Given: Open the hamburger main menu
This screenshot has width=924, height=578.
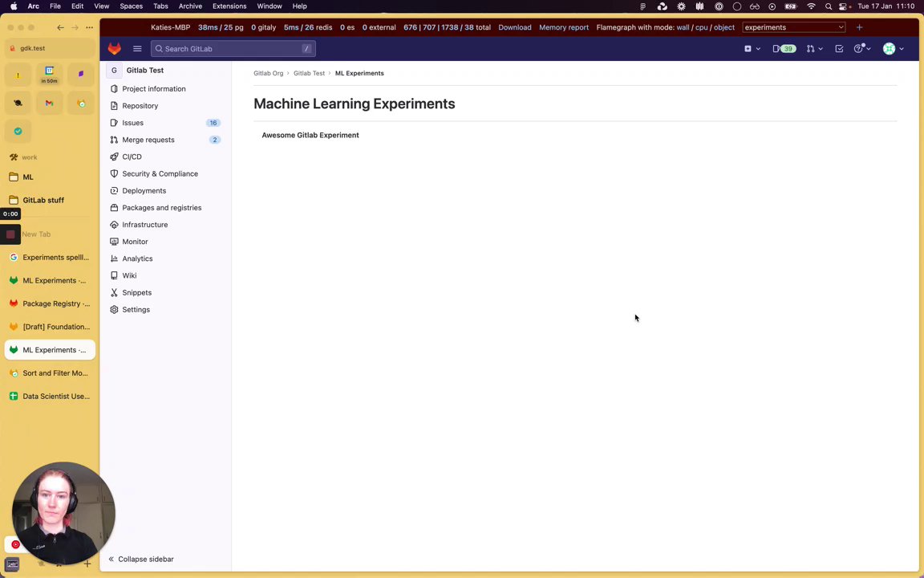Looking at the screenshot, I should tap(137, 49).
